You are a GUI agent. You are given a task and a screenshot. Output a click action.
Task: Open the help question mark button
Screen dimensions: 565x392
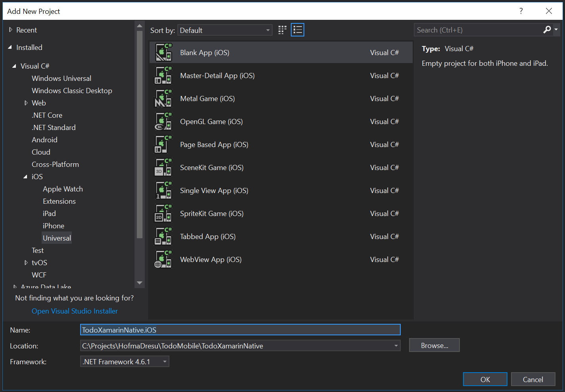pos(521,11)
